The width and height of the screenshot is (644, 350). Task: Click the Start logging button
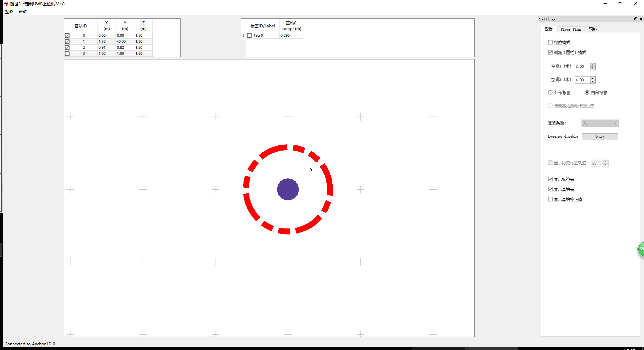600,137
